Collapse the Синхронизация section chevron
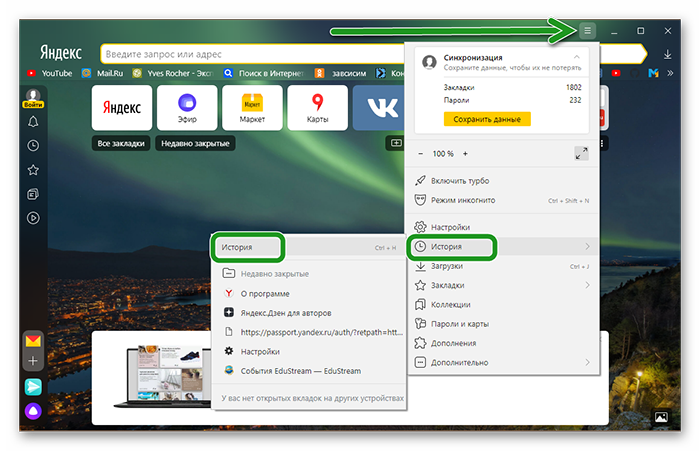Image resolution: width=700 pixels, height=451 pixels. [576, 57]
